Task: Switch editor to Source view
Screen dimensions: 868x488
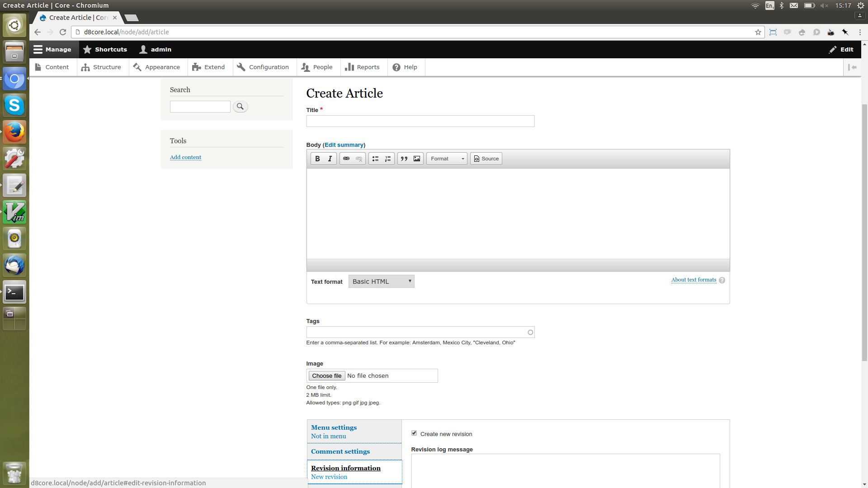Action: (x=486, y=159)
